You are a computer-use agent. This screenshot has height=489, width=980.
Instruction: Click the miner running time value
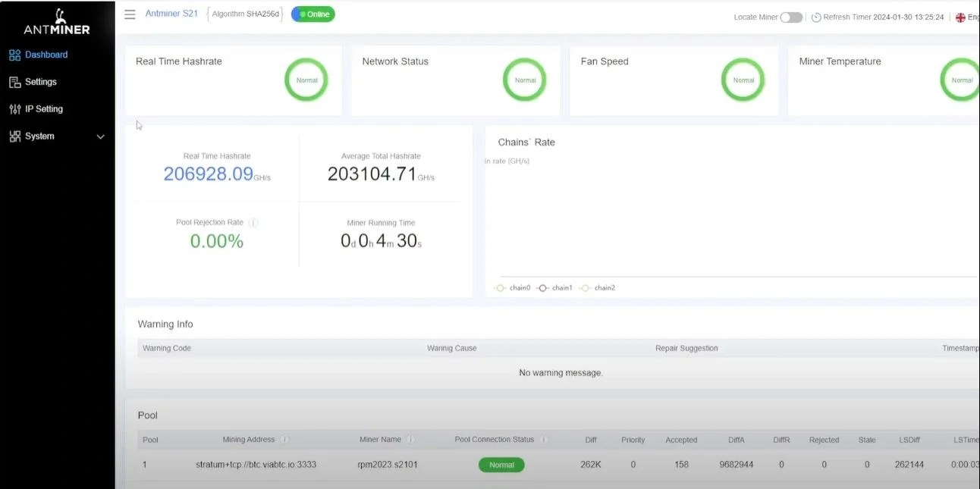click(x=382, y=241)
